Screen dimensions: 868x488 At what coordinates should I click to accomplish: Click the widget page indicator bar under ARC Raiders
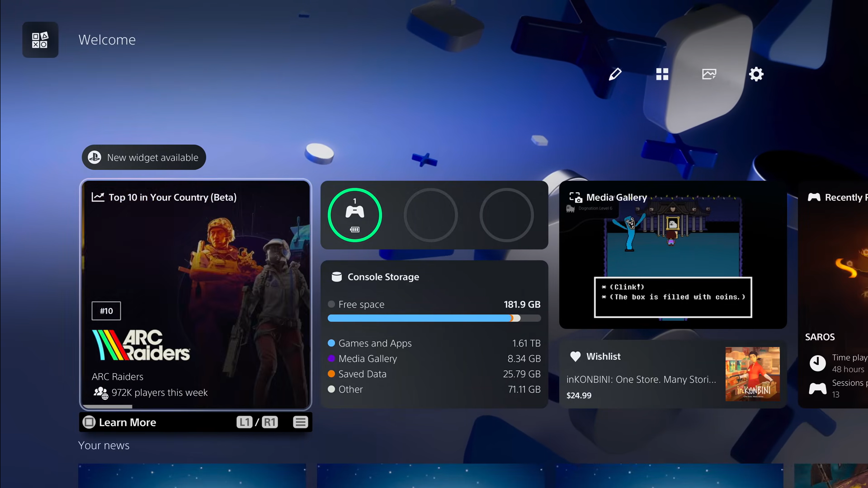tap(108, 407)
